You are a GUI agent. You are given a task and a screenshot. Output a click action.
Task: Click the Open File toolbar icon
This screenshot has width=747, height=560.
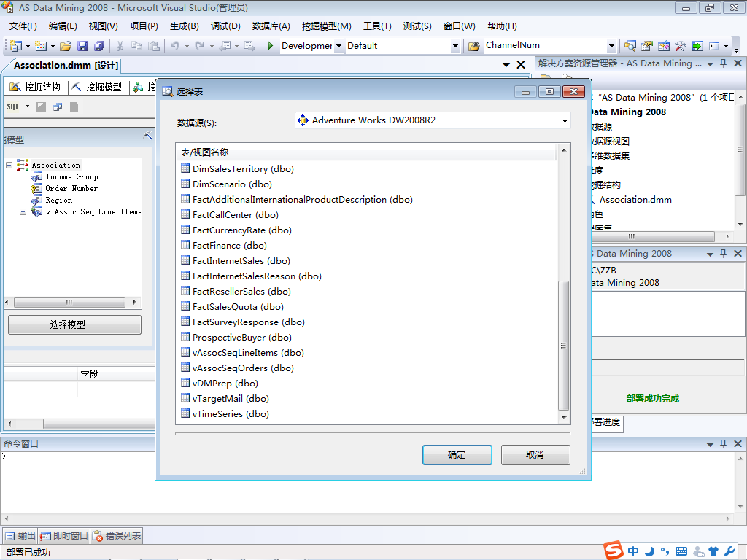pyautogui.click(x=66, y=46)
